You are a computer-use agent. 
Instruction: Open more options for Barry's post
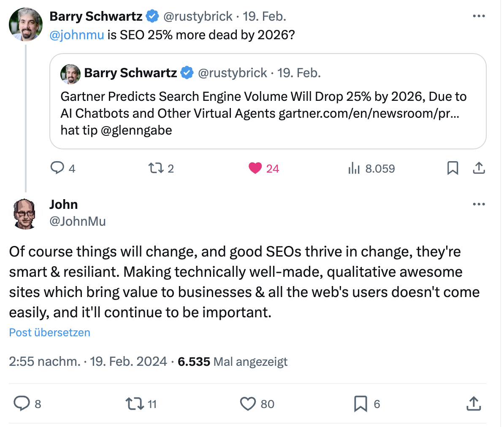point(479,16)
